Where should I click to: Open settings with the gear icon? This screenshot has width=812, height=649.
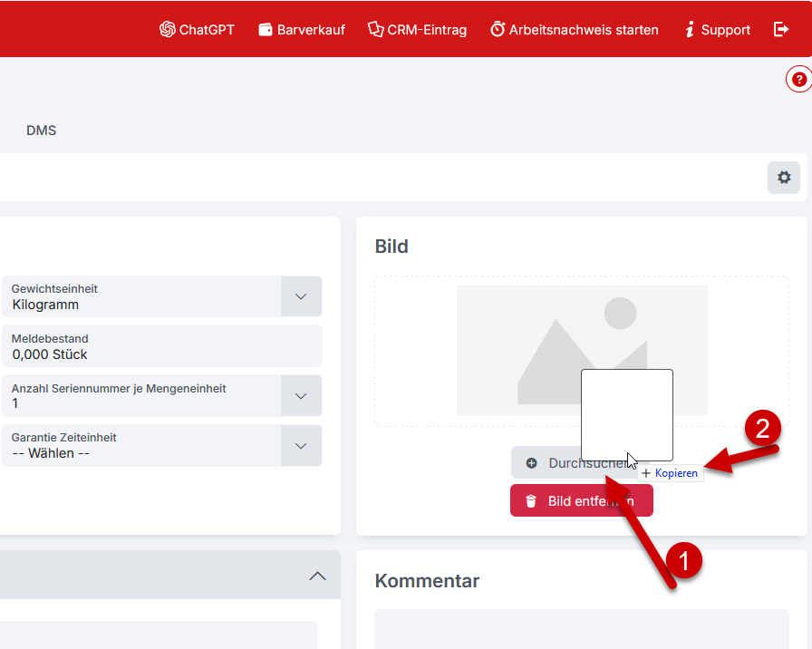[x=784, y=178]
